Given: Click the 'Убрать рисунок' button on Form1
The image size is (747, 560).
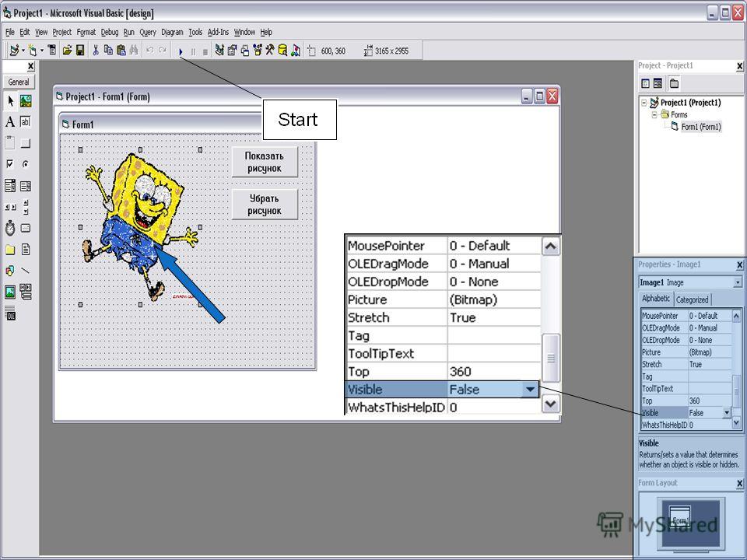Looking at the screenshot, I should tap(265, 205).
